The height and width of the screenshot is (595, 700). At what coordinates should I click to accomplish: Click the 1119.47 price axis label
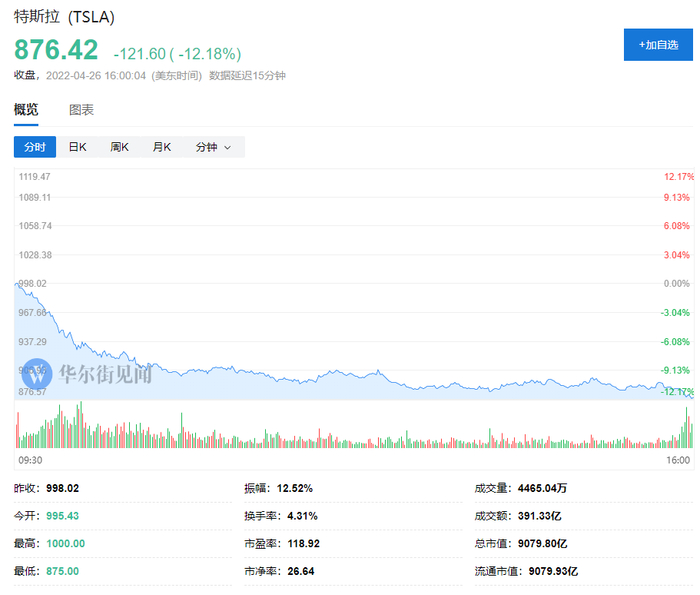coord(34,177)
